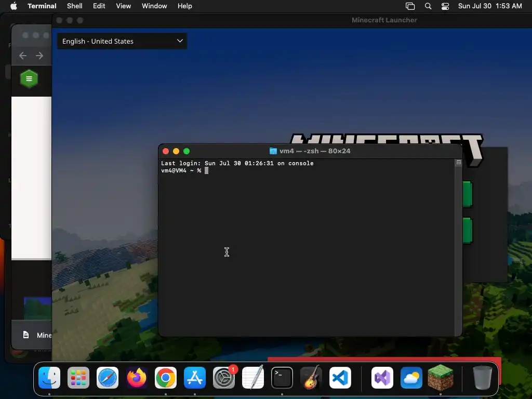Viewport: 532px width, 399px height.
Task: Open the Terminal application menu
Action: (42, 6)
